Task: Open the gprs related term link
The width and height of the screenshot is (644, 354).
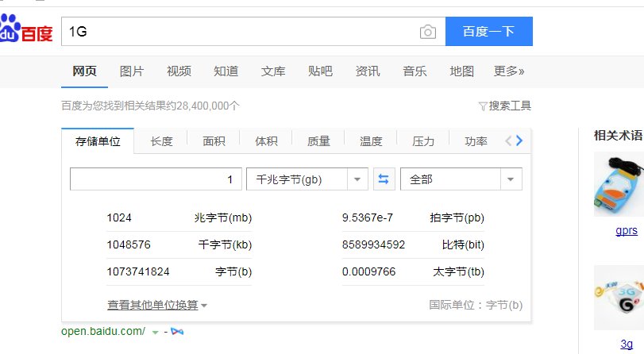Action: [627, 230]
